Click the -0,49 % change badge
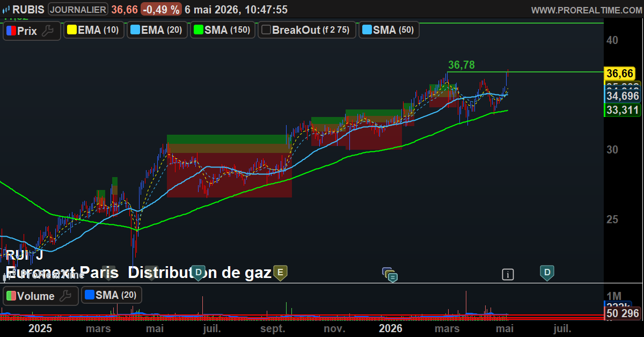The height and width of the screenshot is (337, 644). tap(162, 9)
